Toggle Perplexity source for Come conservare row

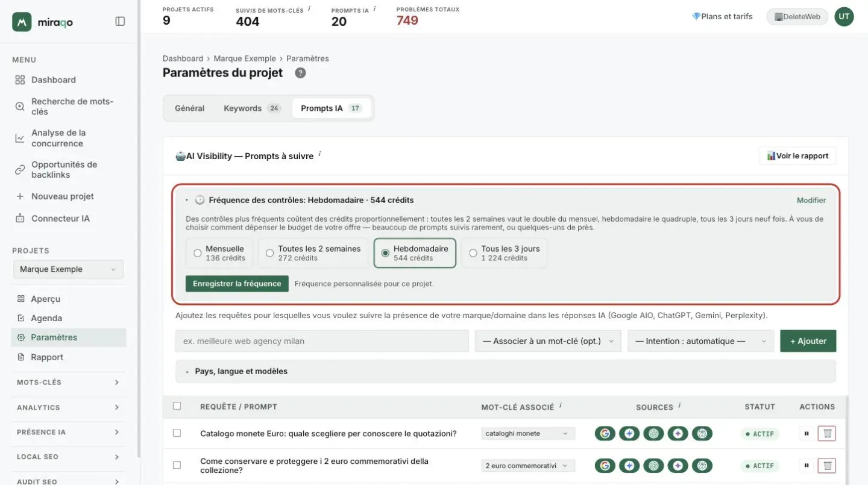tap(702, 466)
